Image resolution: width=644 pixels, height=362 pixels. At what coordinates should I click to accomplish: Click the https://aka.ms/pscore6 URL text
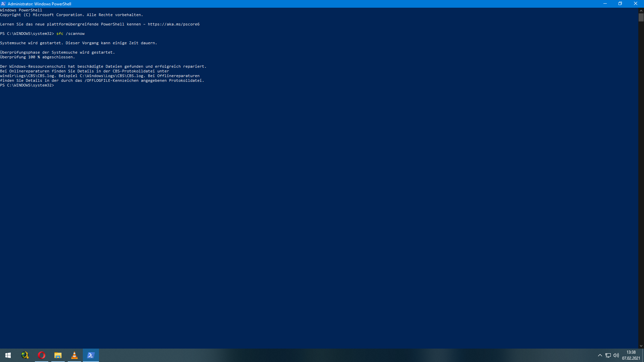[174, 24]
